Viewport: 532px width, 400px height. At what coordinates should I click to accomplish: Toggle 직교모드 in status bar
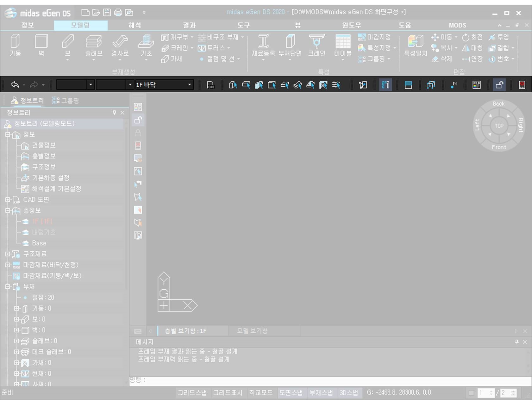pyautogui.click(x=260, y=393)
